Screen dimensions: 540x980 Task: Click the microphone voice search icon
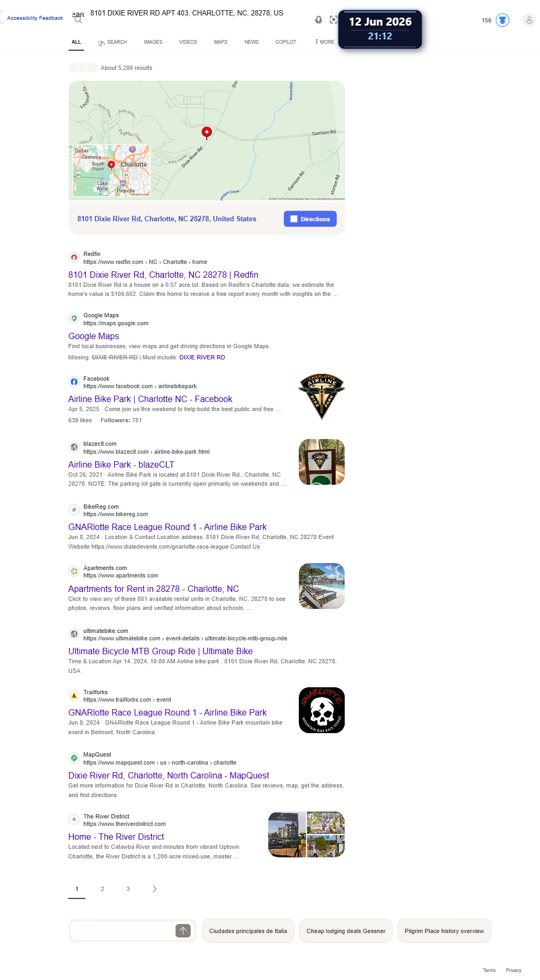tap(319, 20)
